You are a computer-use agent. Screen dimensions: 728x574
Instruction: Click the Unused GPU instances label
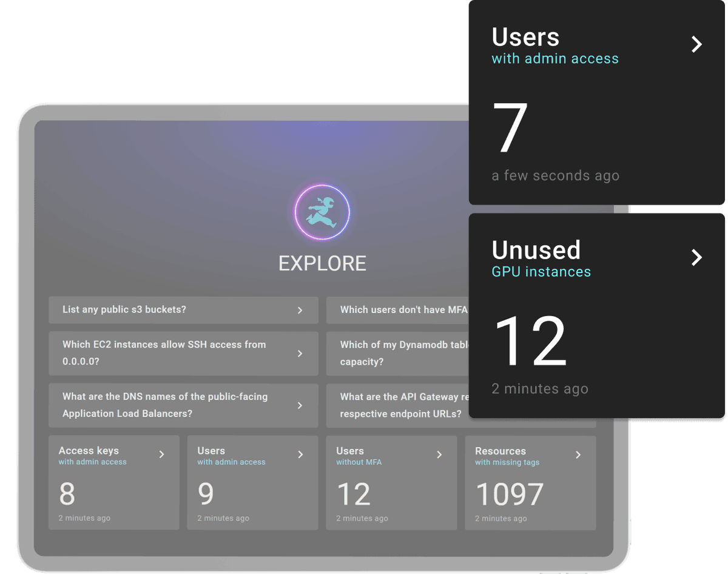pyautogui.click(x=541, y=271)
